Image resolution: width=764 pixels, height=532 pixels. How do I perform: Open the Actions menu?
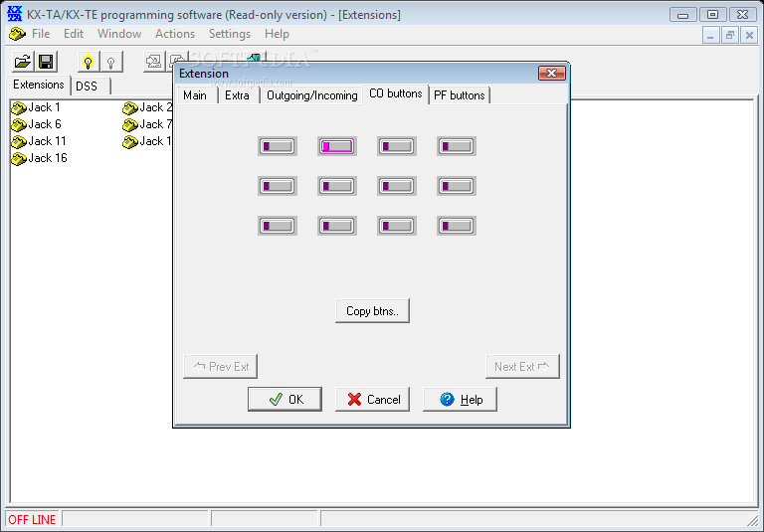click(175, 34)
